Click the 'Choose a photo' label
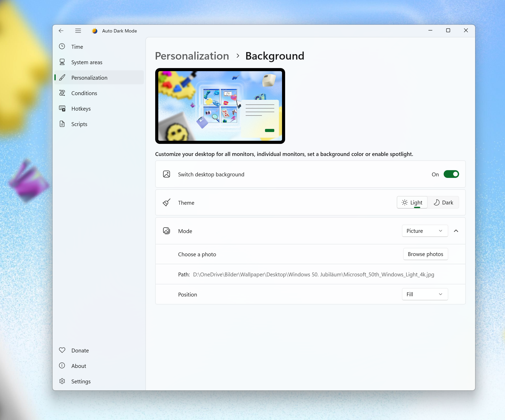The height and width of the screenshot is (420, 505). [x=197, y=254]
